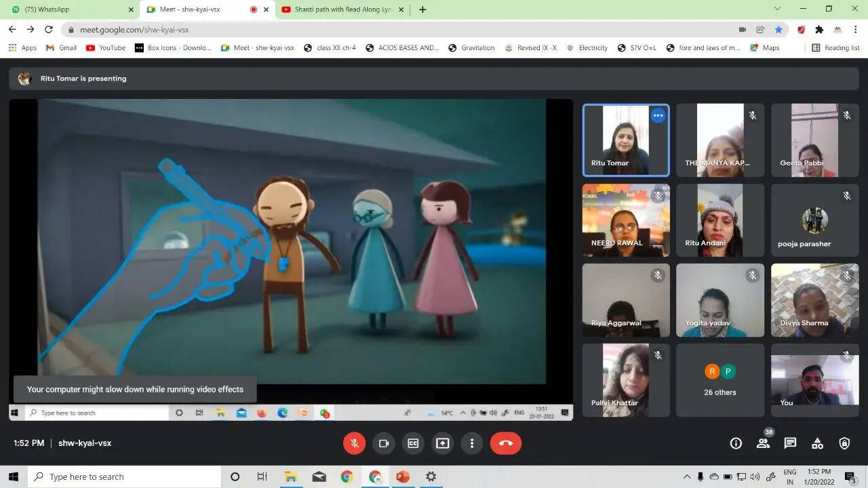Open the Reading list panel
868x488 pixels.
tap(835, 48)
